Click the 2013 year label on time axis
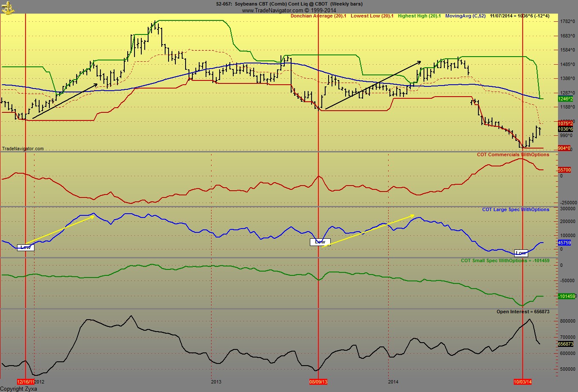 [x=216, y=382]
